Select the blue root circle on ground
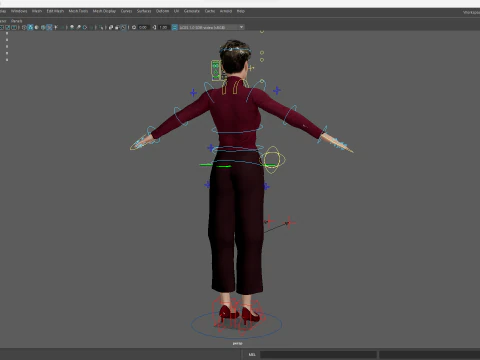This screenshot has width=480, height=360. point(237,324)
